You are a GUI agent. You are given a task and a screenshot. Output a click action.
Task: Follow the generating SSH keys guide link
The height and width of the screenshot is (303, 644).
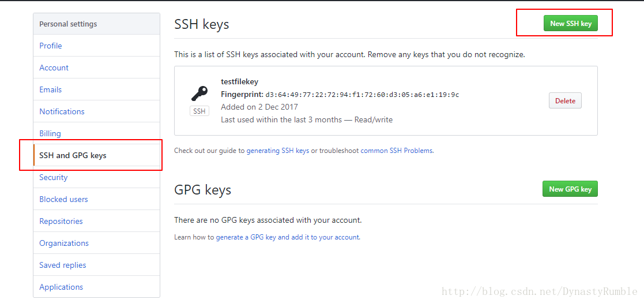point(278,151)
